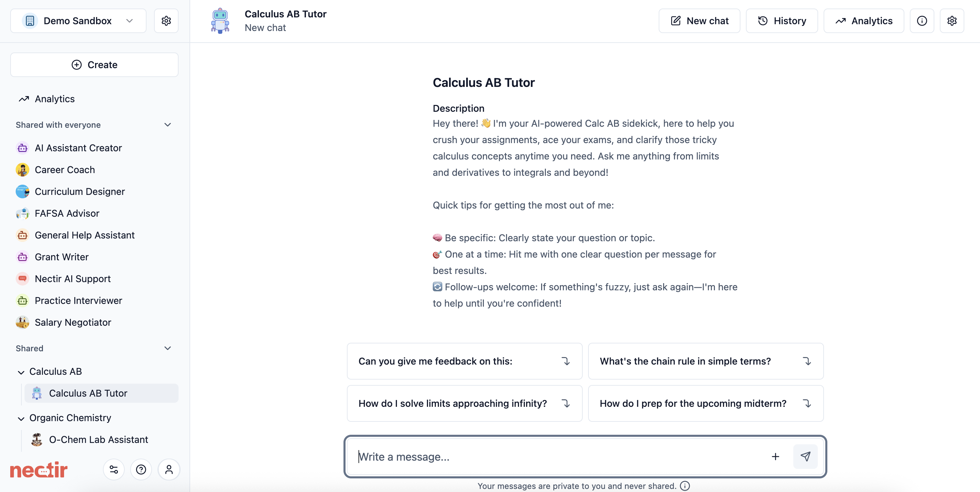The height and width of the screenshot is (492, 980).
Task: Insert prompt about chain rule in simple terms
Action: pyautogui.click(x=706, y=361)
